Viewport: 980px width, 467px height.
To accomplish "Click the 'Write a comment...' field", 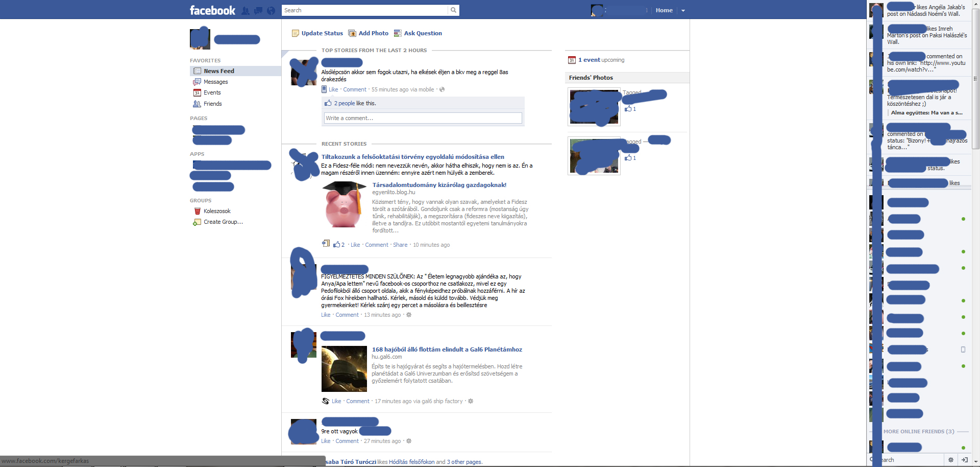I will (x=423, y=118).
